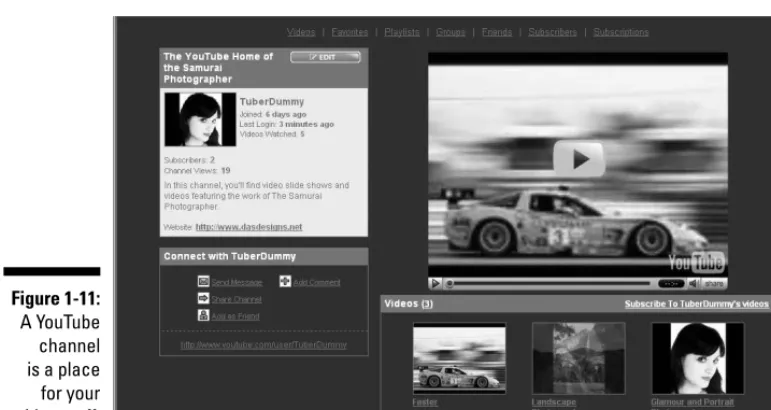
Task: Click the small play button in player bar
Action: pos(435,284)
